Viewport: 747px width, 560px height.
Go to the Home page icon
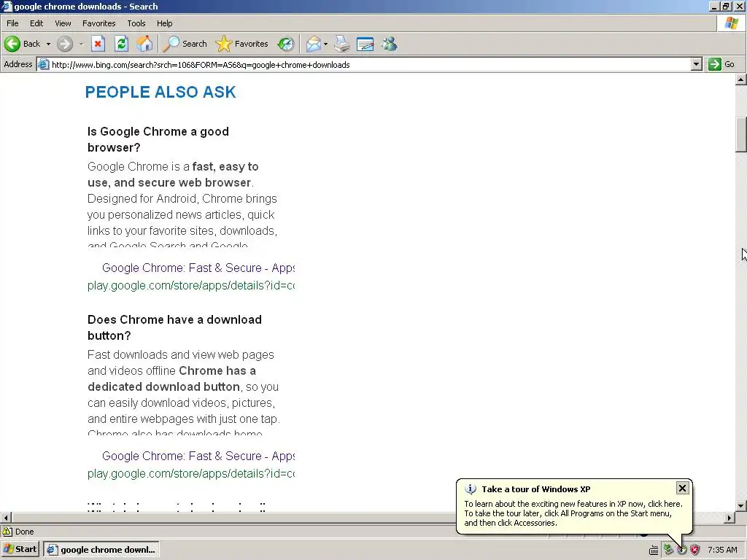coord(145,44)
